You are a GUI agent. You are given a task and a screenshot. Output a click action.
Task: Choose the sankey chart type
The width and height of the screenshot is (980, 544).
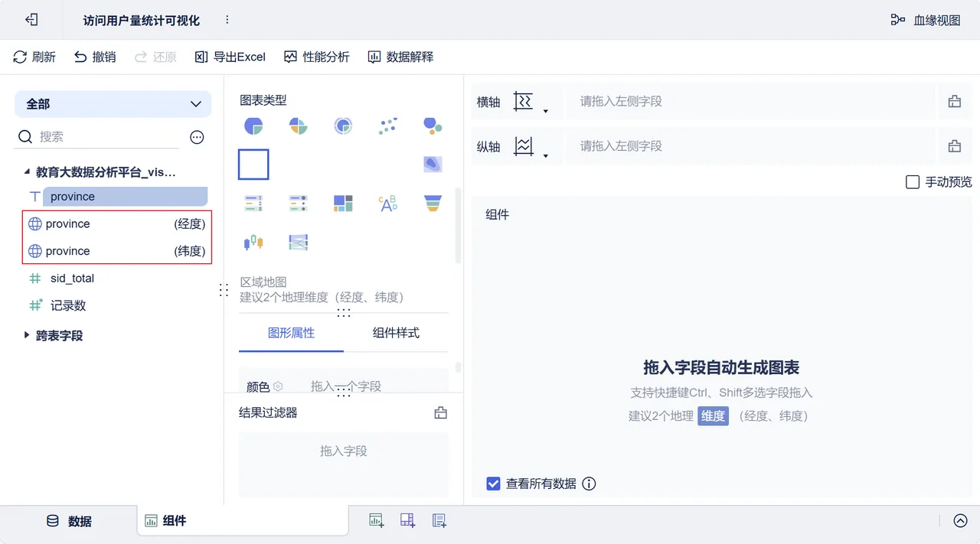pyautogui.click(x=298, y=243)
